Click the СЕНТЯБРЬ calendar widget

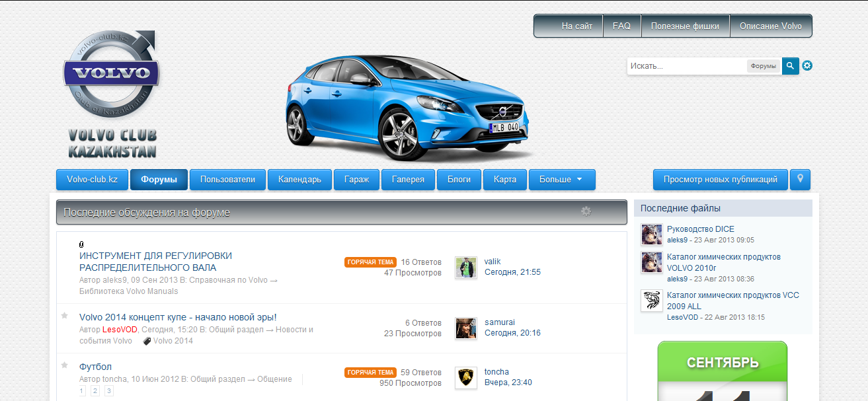point(723,371)
